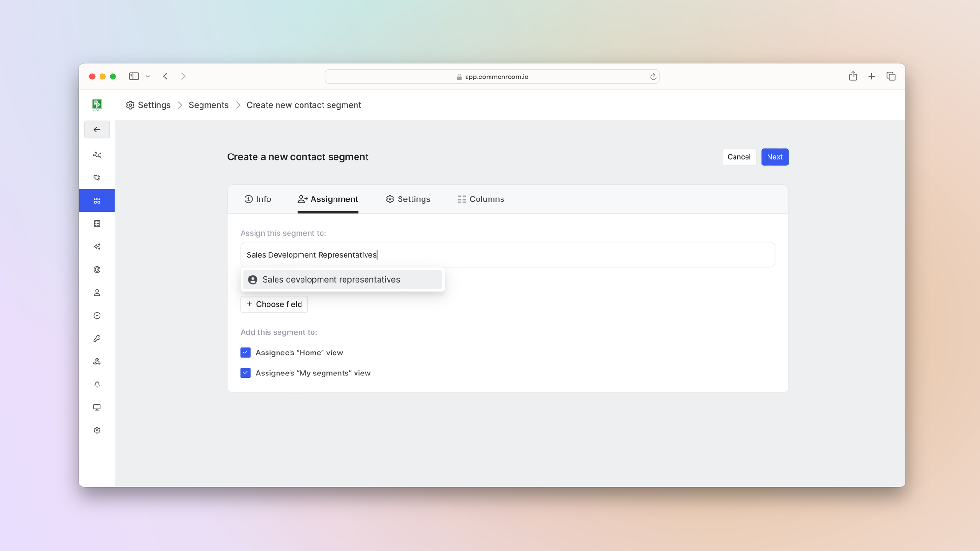Click the assign segment input field
The image size is (980, 551).
click(507, 255)
